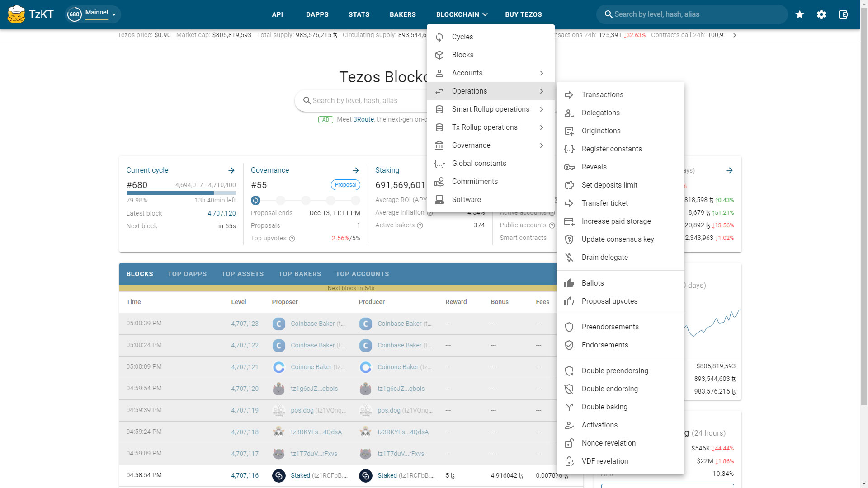Image resolution: width=868 pixels, height=488 pixels.
Task: Click the Blockchain dropdown menu item
Action: [x=462, y=14]
